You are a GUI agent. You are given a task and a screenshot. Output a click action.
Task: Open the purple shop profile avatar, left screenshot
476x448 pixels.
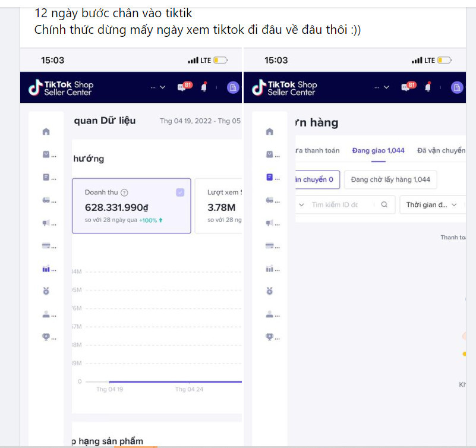[x=233, y=88]
